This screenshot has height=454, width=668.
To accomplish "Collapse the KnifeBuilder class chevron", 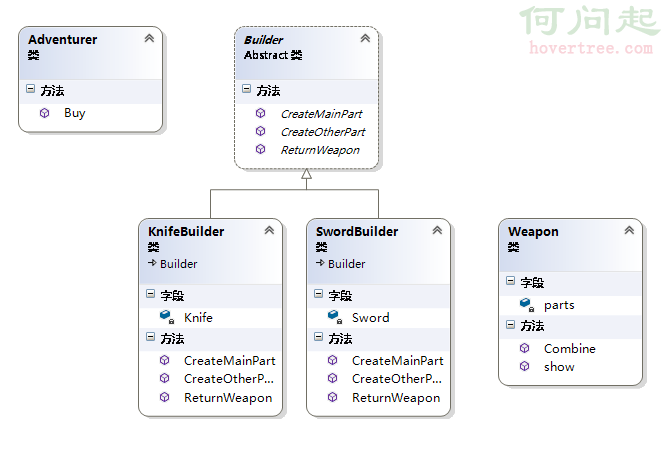I will click(x=269, y=230).
